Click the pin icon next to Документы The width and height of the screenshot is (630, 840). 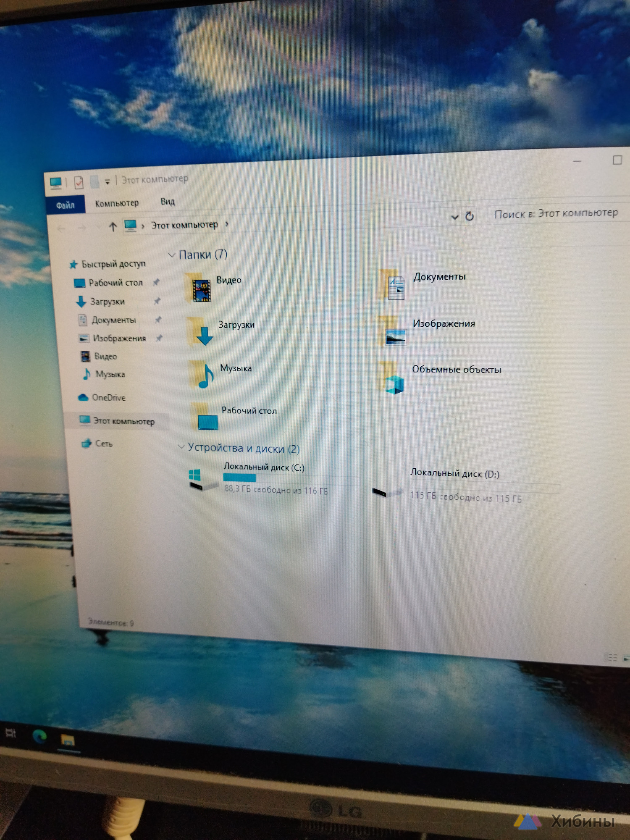tap(158, 320)
